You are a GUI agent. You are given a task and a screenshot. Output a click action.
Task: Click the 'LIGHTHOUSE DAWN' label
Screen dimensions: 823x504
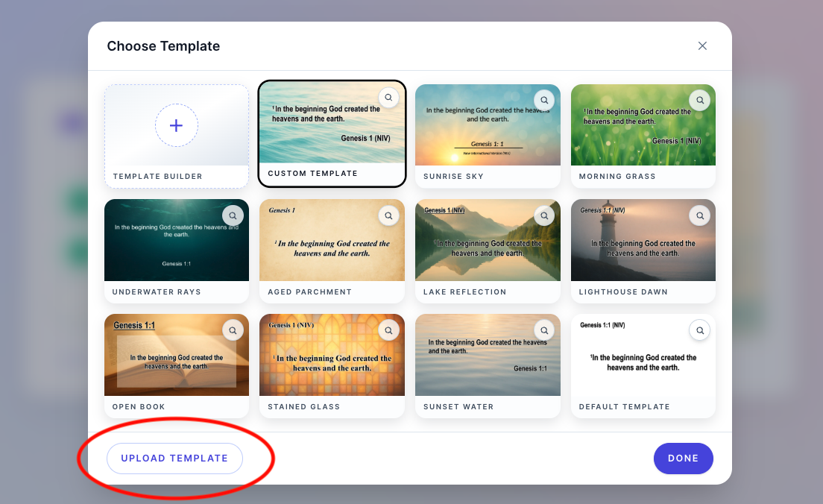coord(623,292)
